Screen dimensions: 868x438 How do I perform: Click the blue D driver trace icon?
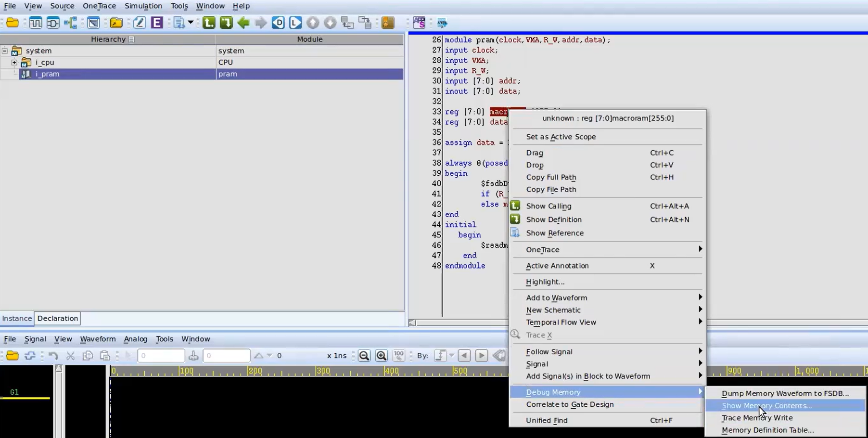[278, 23]
